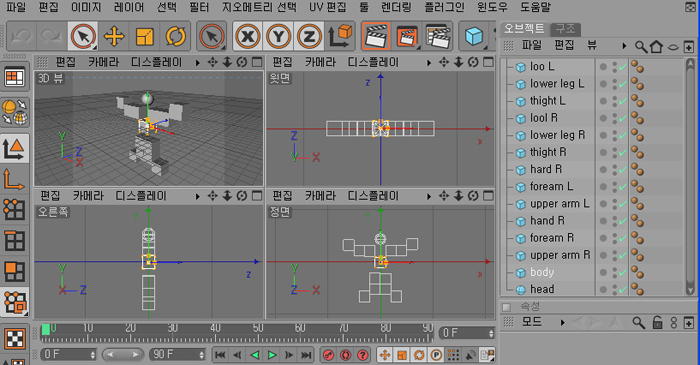Viewport: 700px width, 365px height.
Task: Toggle X axis lock
Action: [248, 36]
